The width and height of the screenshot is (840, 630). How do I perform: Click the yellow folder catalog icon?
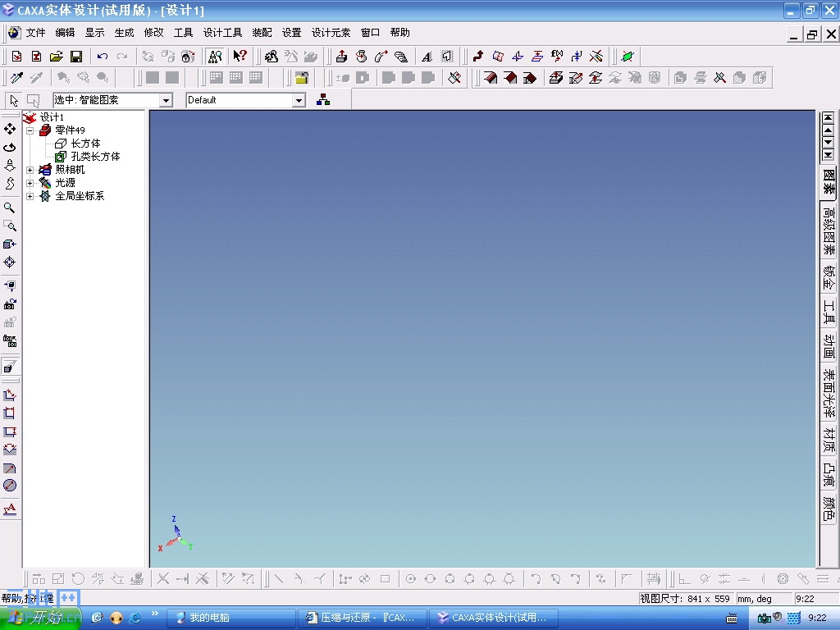302,78
